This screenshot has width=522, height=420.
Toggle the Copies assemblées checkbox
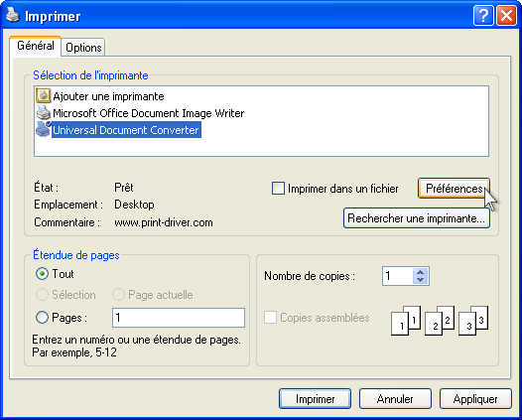pos(270,317)
